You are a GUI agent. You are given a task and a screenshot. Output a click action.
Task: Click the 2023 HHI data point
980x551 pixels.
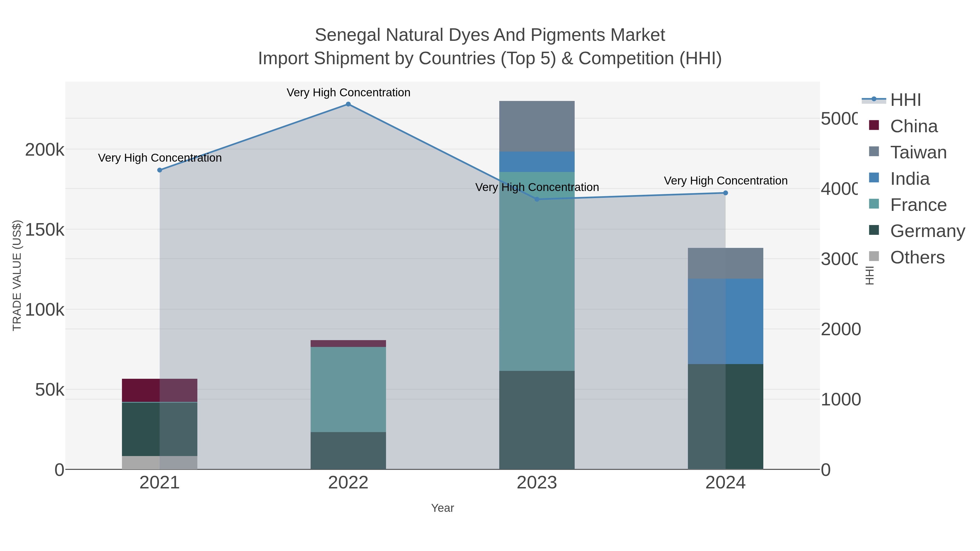click(x=537, y=199)
